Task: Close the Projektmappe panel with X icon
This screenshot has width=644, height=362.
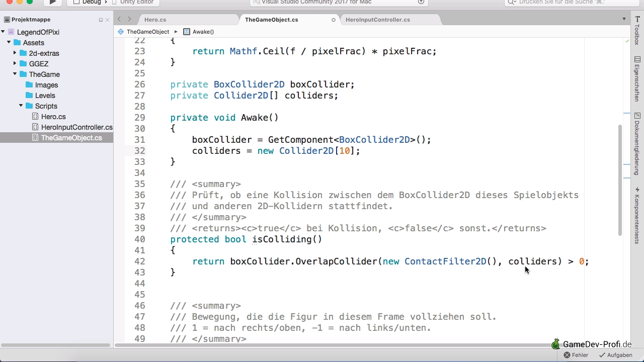Action: (x=107, y=20)
